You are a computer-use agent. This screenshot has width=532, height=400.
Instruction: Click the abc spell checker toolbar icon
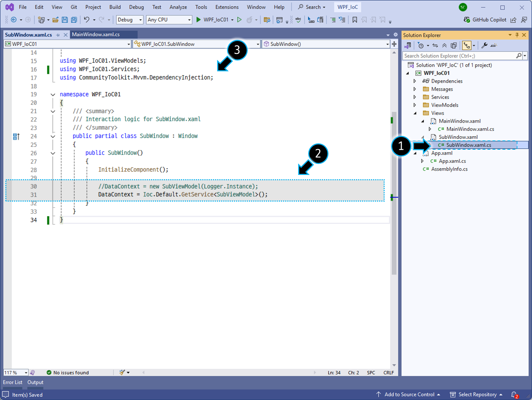pos(298,20)
